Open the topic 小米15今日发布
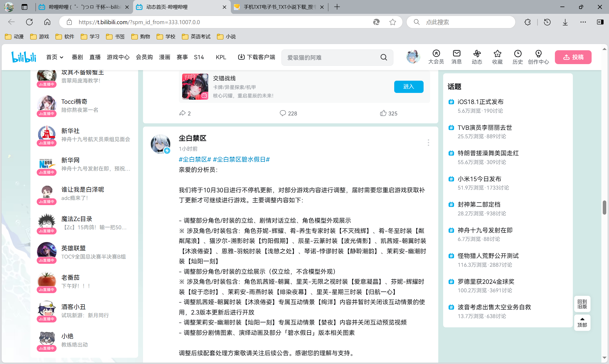 point(479,179)
